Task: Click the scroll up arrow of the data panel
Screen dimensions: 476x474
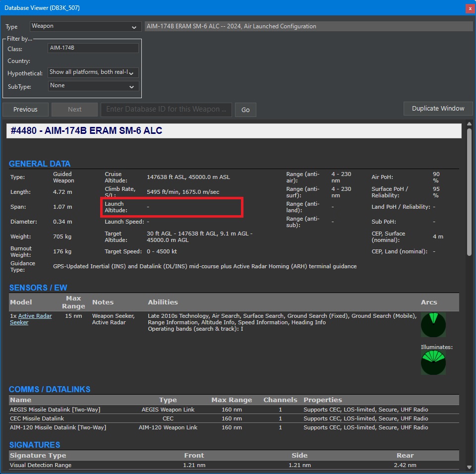Action: click(469, 123)
